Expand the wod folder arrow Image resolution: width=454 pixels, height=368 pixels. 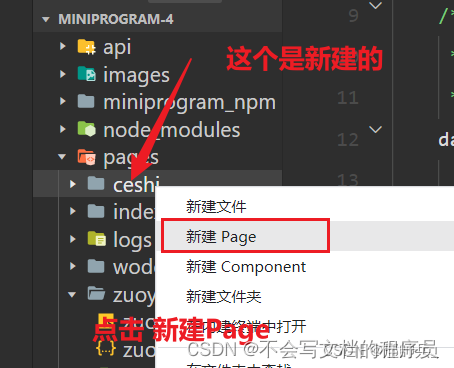pos(73,266)
